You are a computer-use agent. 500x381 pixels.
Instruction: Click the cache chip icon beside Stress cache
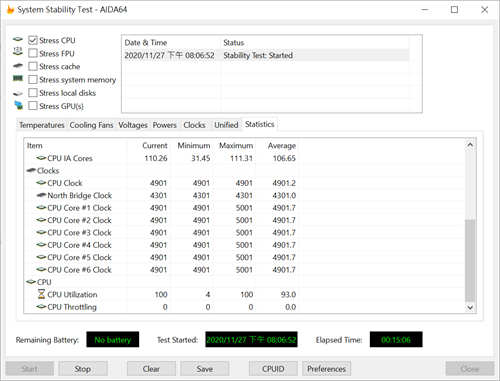[18, 66]
